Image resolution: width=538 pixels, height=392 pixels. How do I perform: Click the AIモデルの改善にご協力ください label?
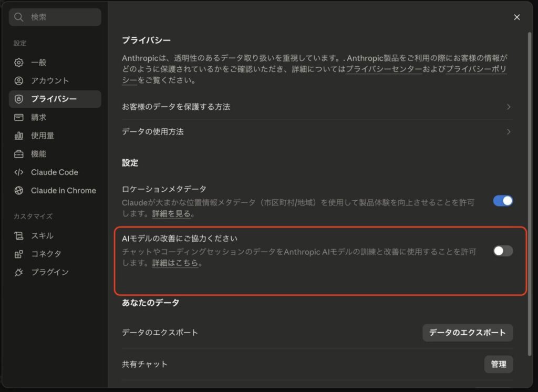(180, 239)
